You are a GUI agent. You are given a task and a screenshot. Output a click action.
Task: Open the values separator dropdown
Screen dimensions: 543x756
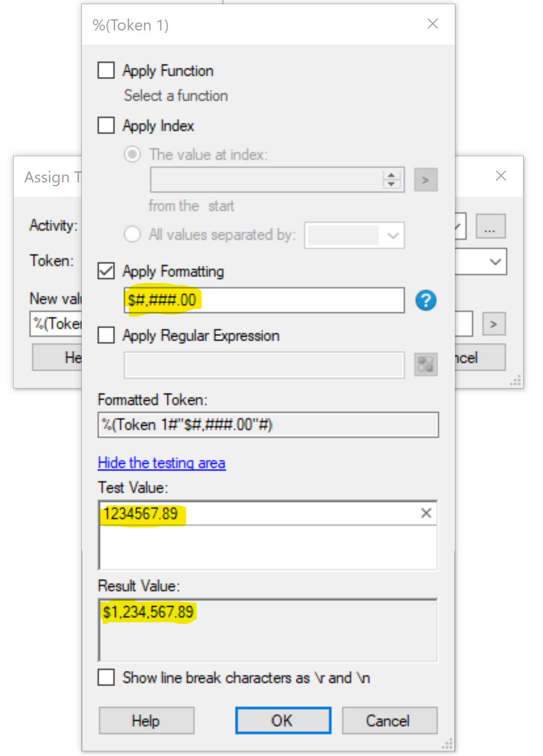[393, 235]
